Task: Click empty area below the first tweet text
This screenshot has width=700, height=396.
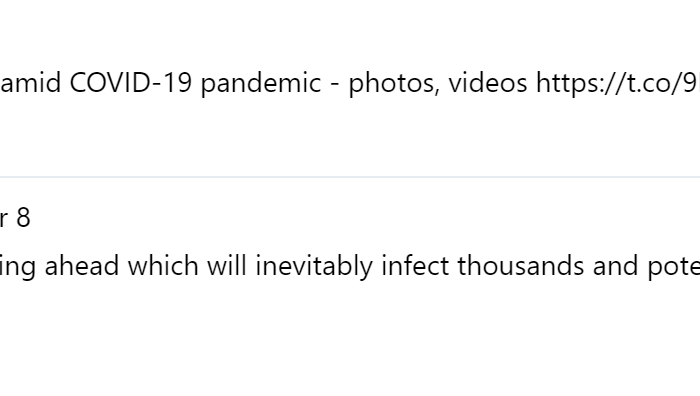Action: pyautogui.click(x=350, y=136)
